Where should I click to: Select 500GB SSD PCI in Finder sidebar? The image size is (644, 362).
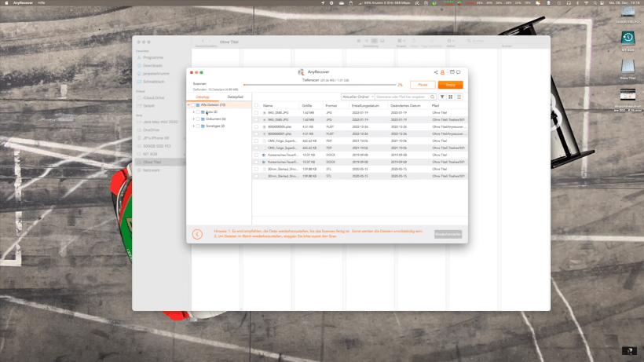tap(156, 146)
